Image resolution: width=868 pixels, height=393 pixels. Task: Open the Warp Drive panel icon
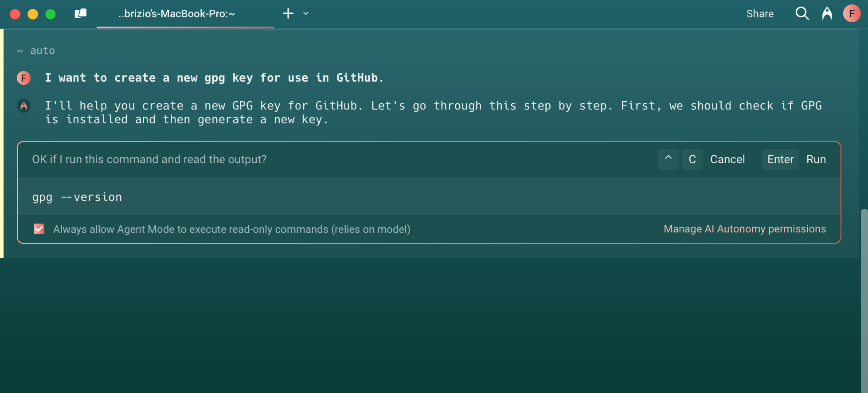[81, 14]
